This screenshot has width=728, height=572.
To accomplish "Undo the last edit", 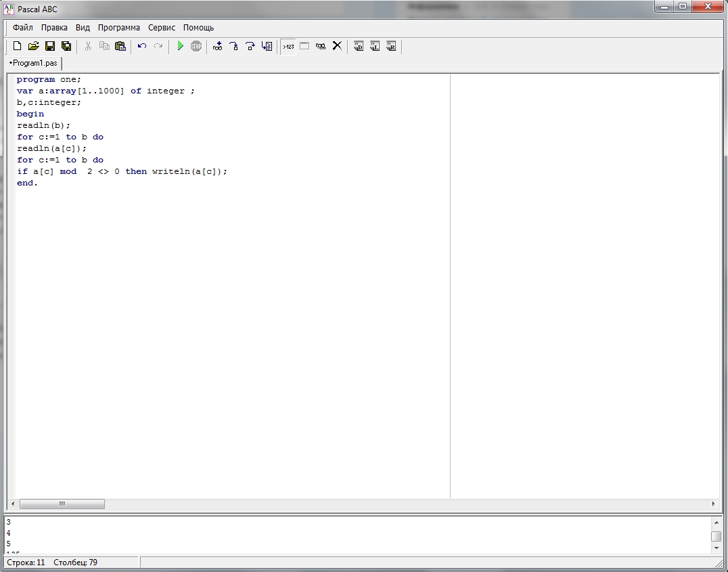I will click(142, 46).
